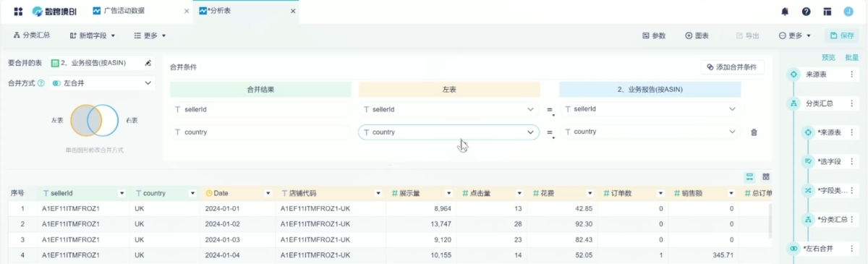Switch to the 广告活动数据 tab
Viewport: 868px width, 264px height.
tap(133, 12)
